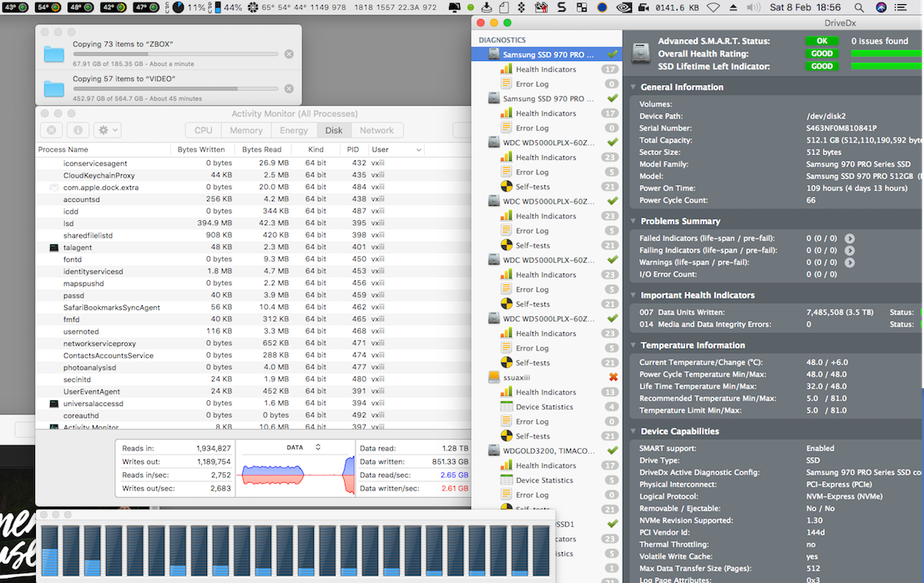
Task: Select the lsd process row
Action: pyautogui.click(x=254, y=224)
